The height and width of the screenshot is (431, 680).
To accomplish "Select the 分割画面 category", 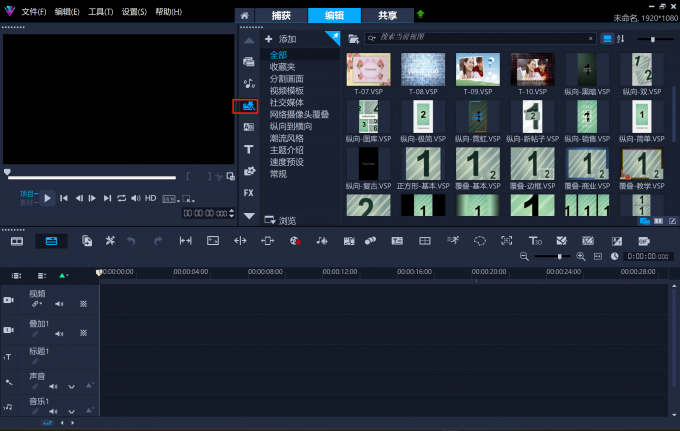I will click(287, 79).
